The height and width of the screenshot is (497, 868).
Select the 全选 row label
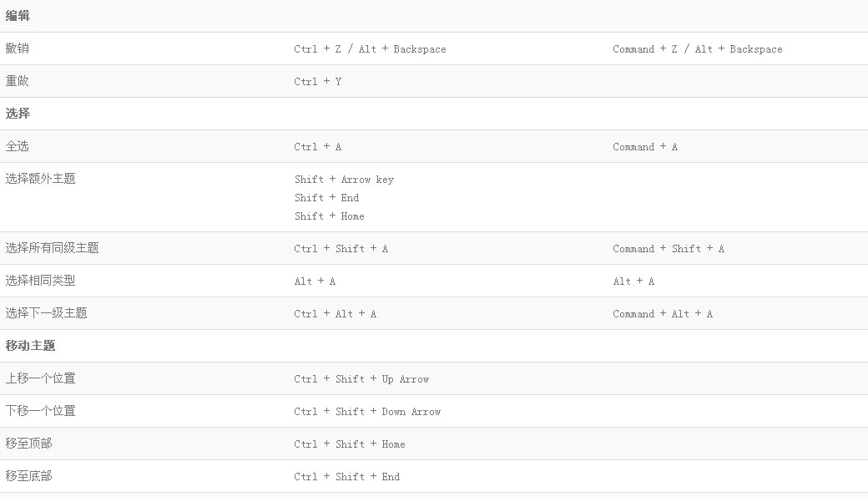[18, 145]
